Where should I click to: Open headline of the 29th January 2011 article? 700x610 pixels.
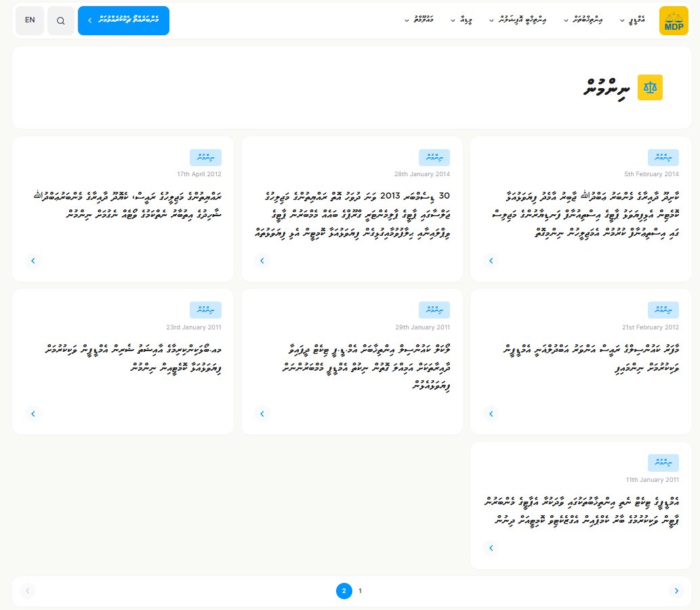coord(366,367)
